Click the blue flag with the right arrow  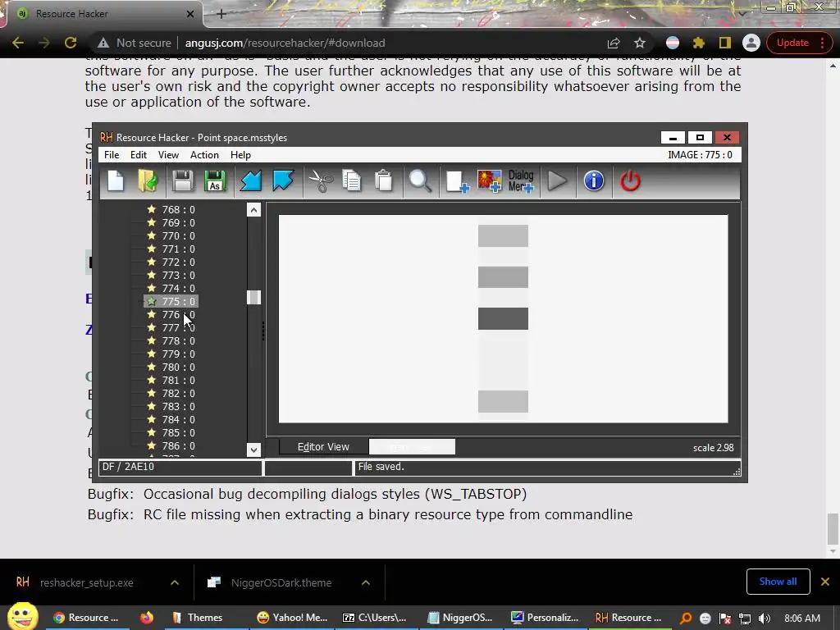[283, 181]
